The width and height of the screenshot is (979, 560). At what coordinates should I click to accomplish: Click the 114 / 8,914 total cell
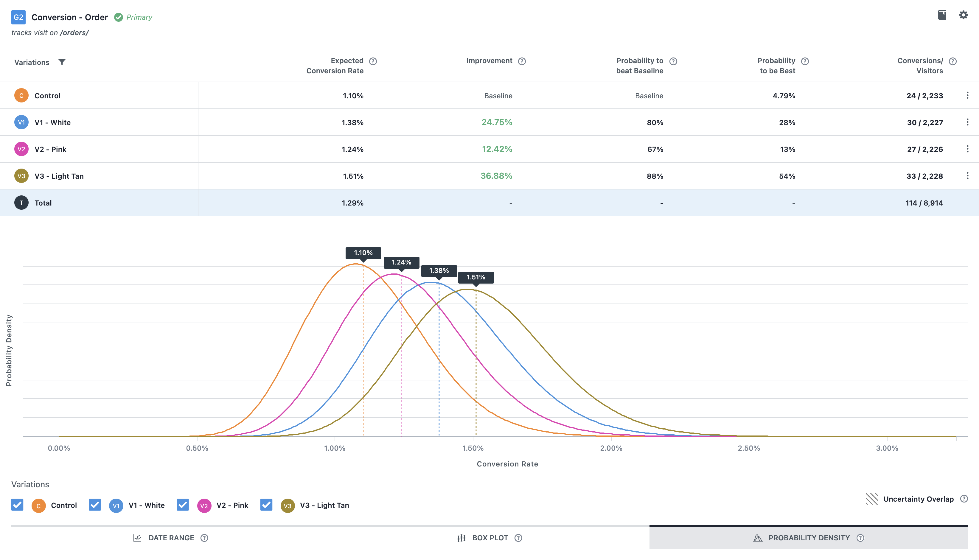click(x=924, y=203)
